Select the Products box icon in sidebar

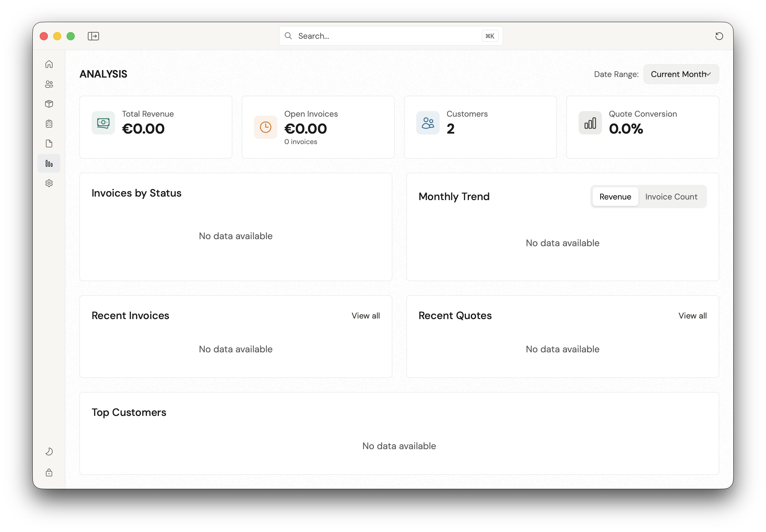(49, 104)
